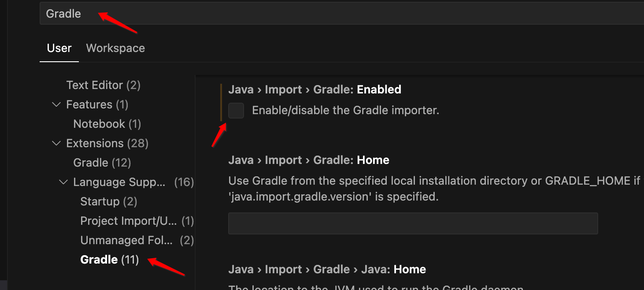The height and width of the screenshot is (290, 644).
Task: Click the Gradle Home path input field
Action: point(413,223)
